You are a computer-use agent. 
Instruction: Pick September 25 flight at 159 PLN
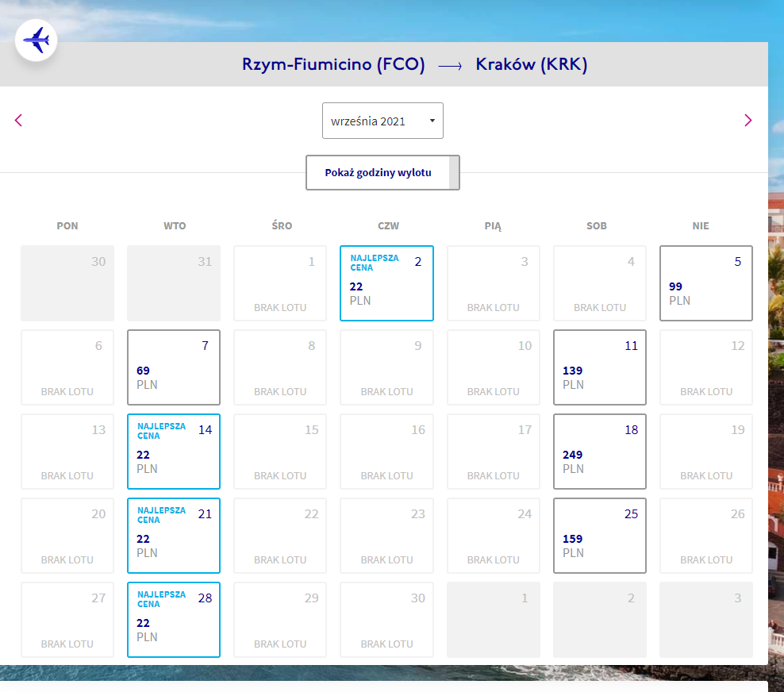[x=599, y=535]
